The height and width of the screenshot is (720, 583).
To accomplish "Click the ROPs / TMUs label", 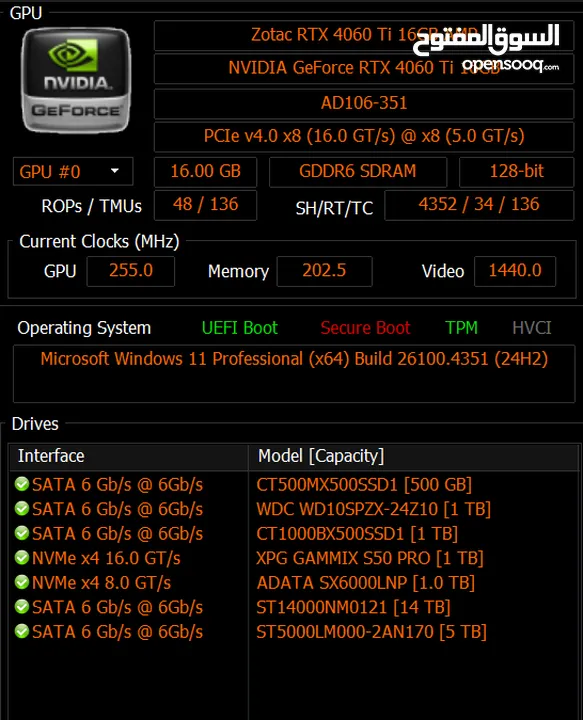I will coord(91,207).
